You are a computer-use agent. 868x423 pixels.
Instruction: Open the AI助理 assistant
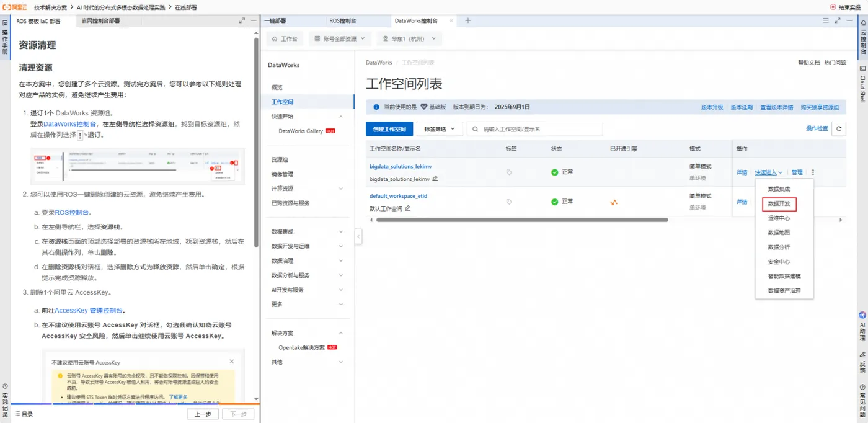[862, 327]
